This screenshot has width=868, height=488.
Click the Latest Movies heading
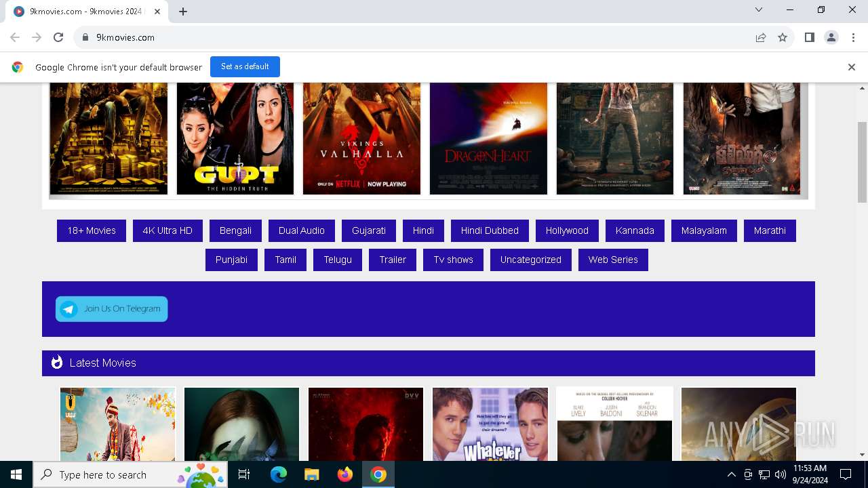click(x=103, y=363)
